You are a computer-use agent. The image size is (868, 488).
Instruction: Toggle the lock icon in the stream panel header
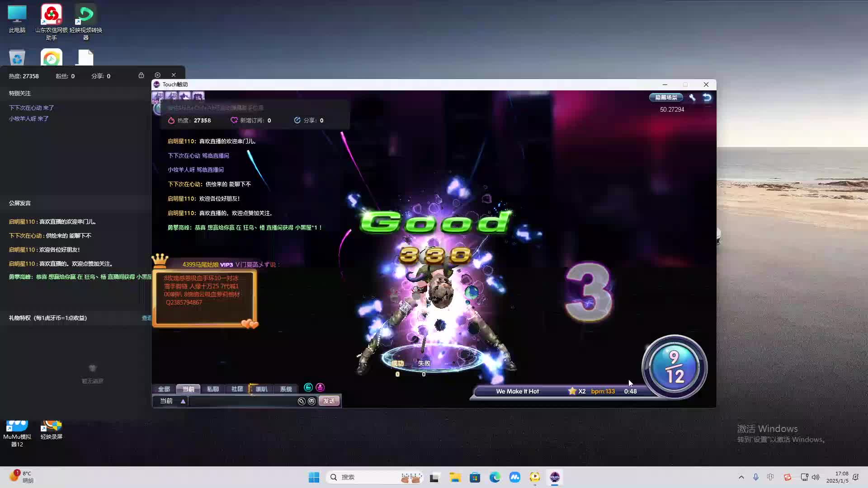point(142,75)
